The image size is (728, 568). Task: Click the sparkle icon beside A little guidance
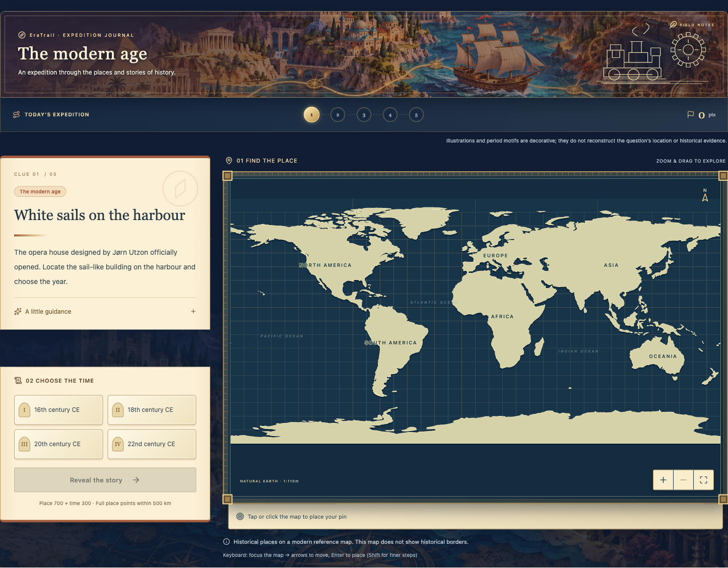point(18,312)
